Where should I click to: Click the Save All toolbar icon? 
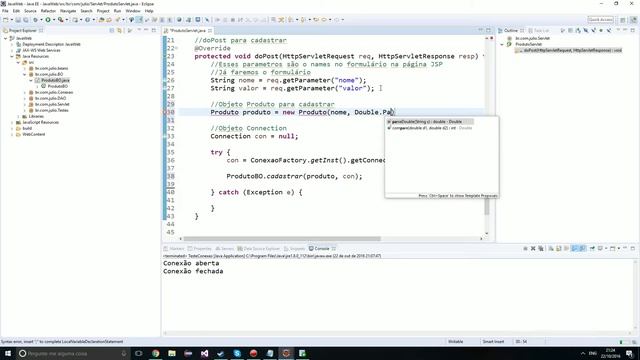tap(26, 20)
